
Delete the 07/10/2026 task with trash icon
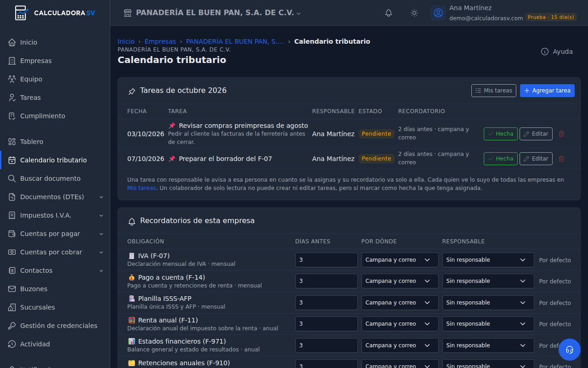(x=561, y=159)
